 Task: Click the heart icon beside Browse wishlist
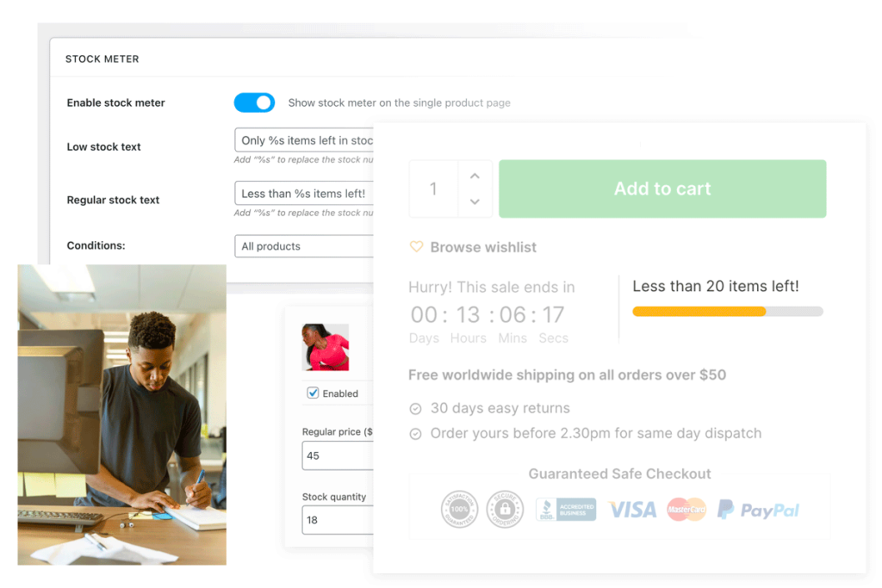[x=417, y=246]
